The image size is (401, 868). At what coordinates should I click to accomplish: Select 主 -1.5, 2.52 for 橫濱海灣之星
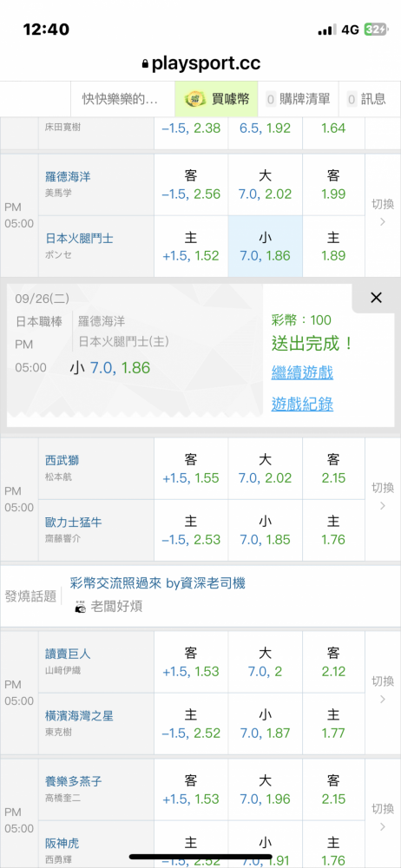191,724
